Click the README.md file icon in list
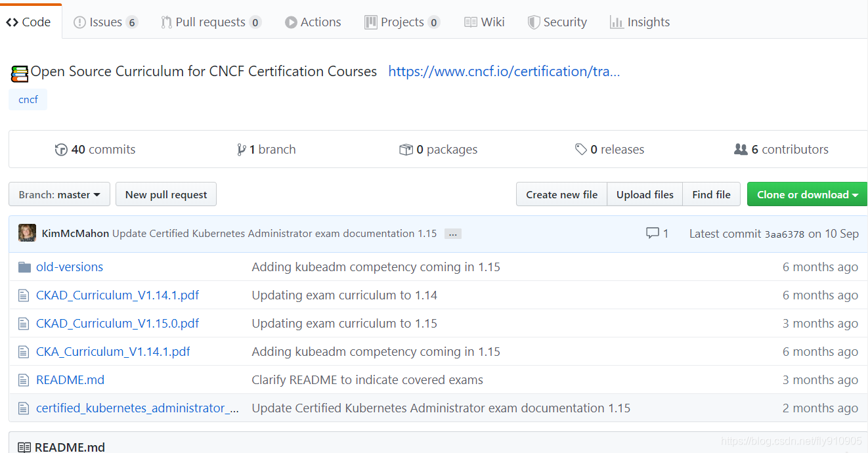Screen dimensions: 868x453 click(x=24, y=380)
